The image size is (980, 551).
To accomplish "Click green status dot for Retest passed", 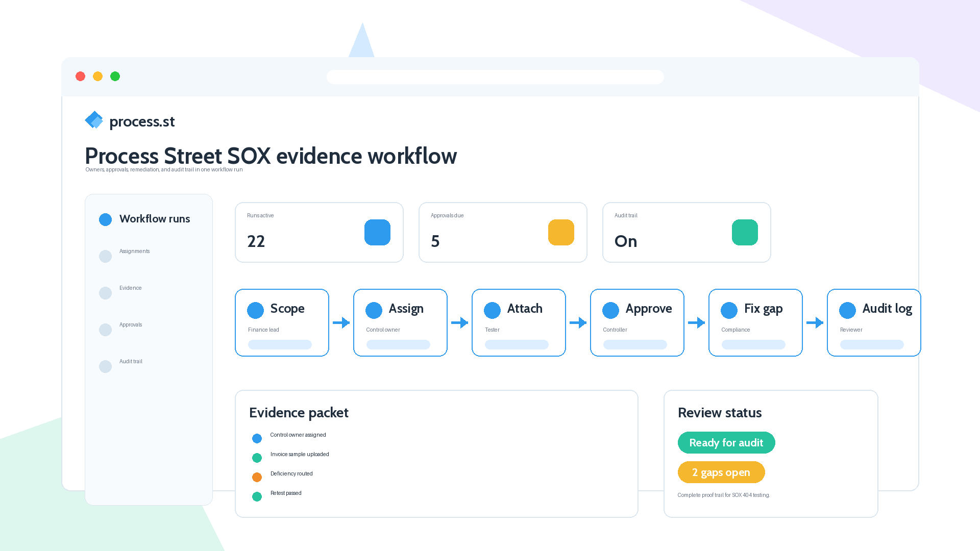I will pyautogui.click(x=257, y=496).
